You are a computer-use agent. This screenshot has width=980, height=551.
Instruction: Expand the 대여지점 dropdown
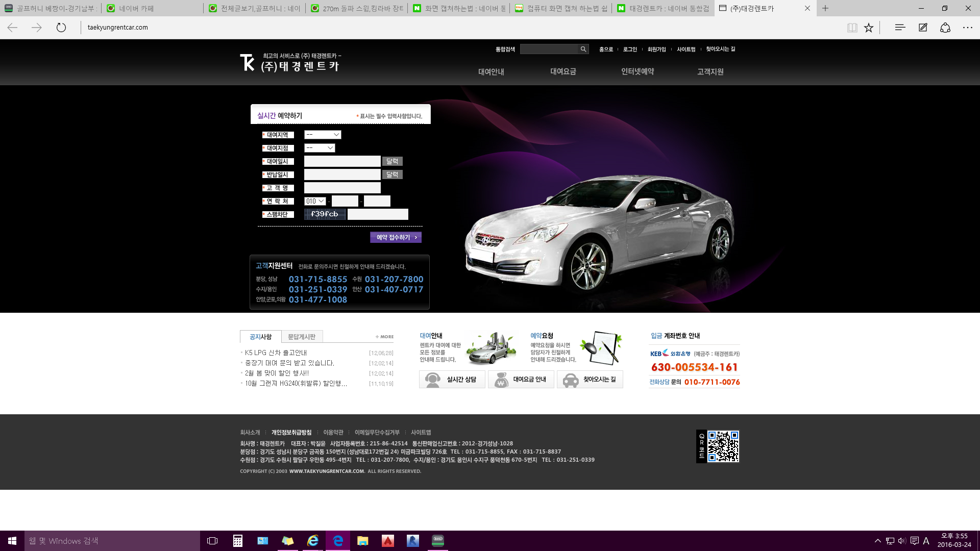320,148
